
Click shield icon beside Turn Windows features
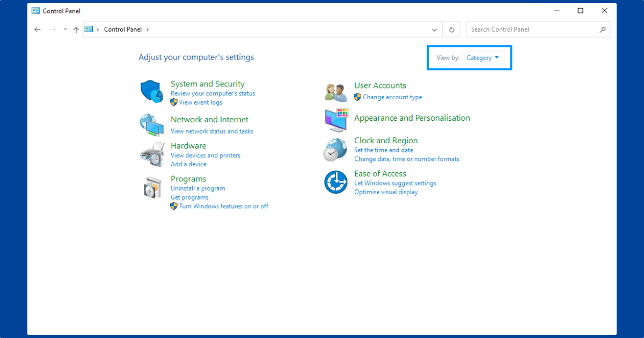[x=173, y=206]
